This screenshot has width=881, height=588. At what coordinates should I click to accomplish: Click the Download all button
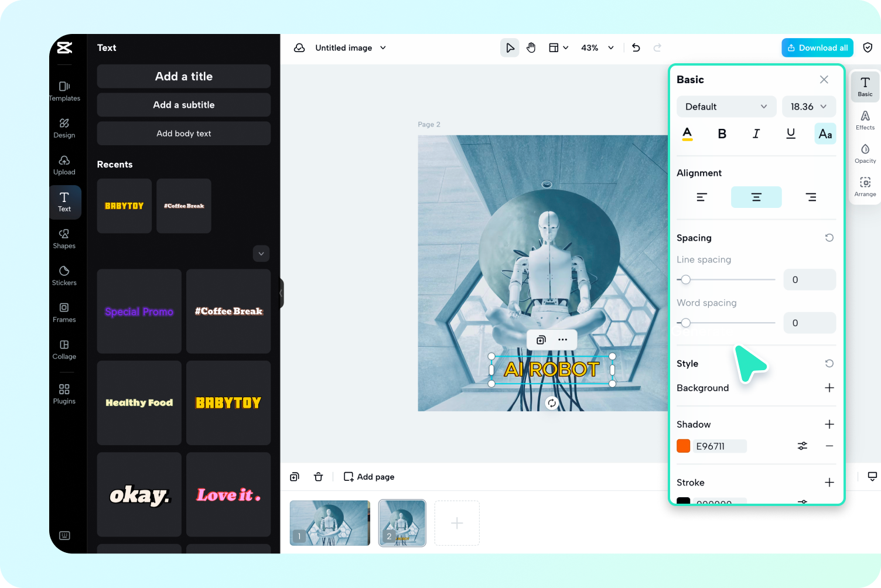click(x=817, y=47)
